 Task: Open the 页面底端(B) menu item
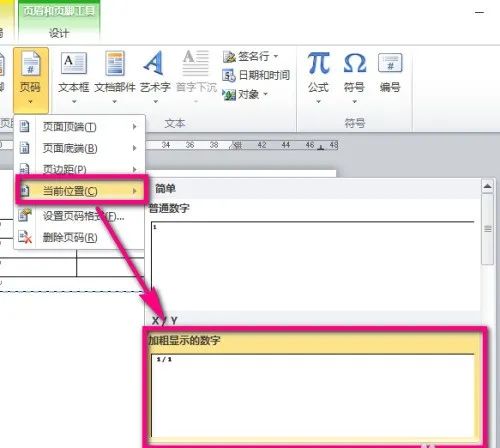pos(79,148)
